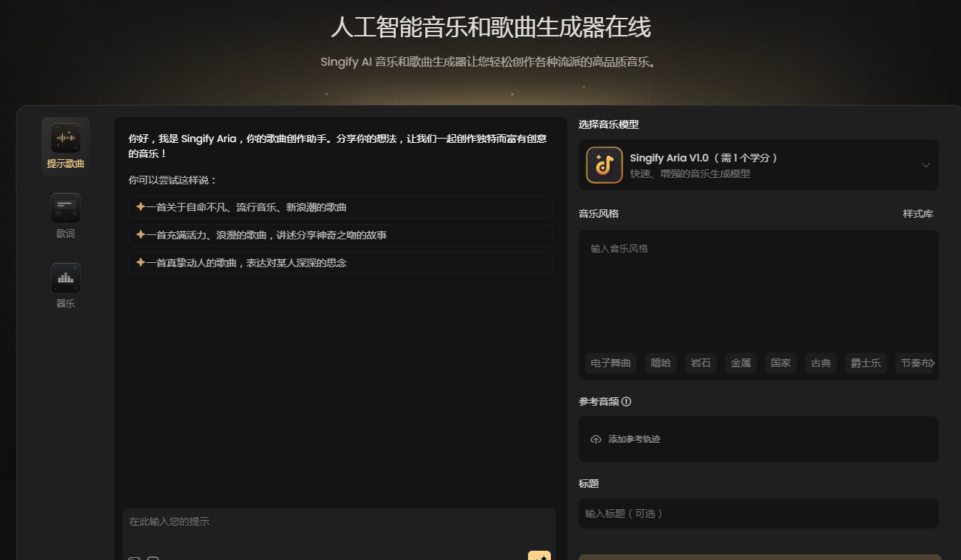961x560 pixels.
Task: Click the 参考音频 section label
Action: pos(599,401)
